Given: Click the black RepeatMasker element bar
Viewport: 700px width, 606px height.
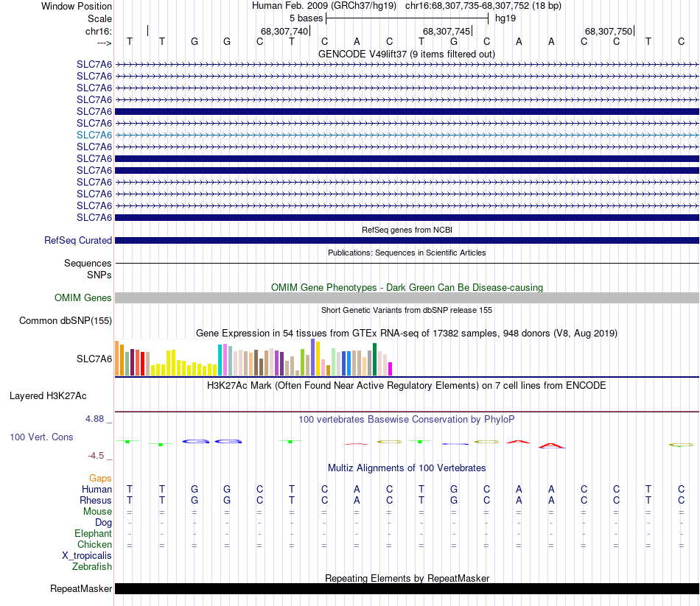Looking at the screenshot, I should (x=407, y=588).
